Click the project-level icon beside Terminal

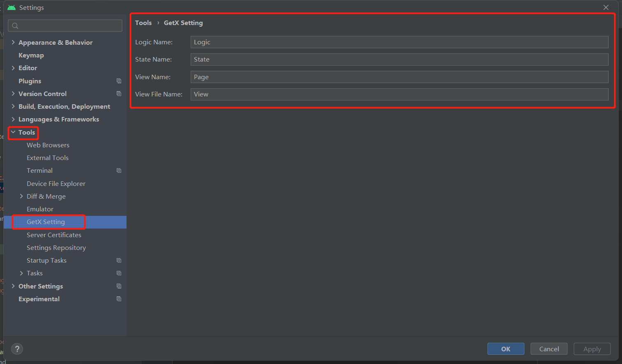click(119, 170)
